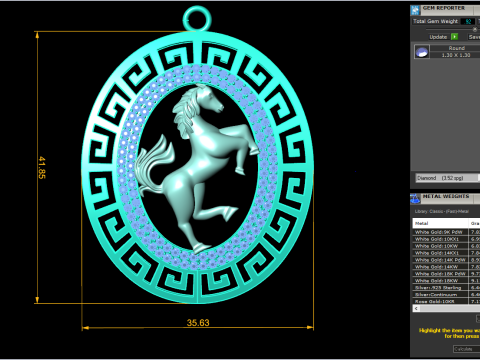The width and height of the screenshot is (480, 360).
Task: Select the 'White Gold:14KX1' row
Action: click(x=446, y=253)
